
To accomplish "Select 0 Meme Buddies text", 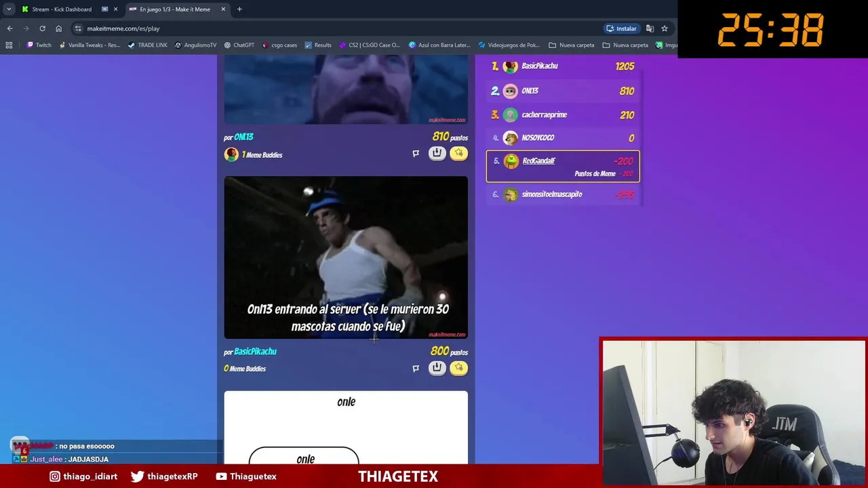I will coord(245,369).
